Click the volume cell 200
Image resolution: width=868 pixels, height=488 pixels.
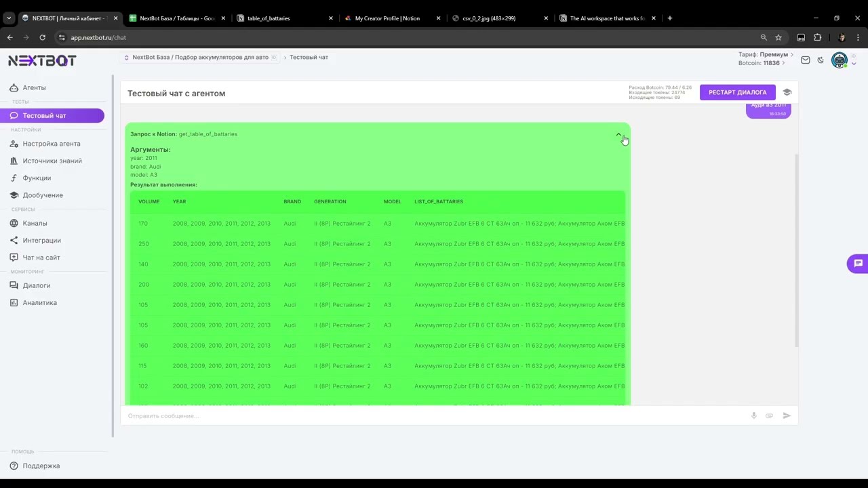coord(143,285)
